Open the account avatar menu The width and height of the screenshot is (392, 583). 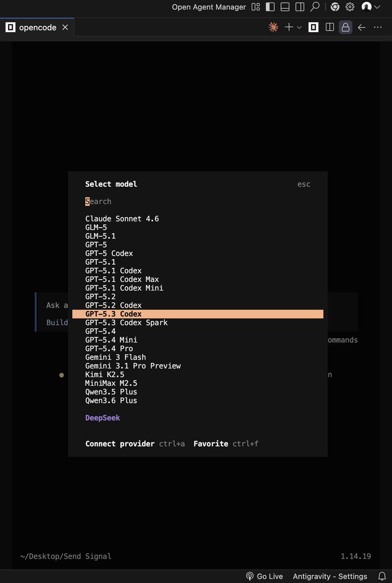tap(371, 7)
